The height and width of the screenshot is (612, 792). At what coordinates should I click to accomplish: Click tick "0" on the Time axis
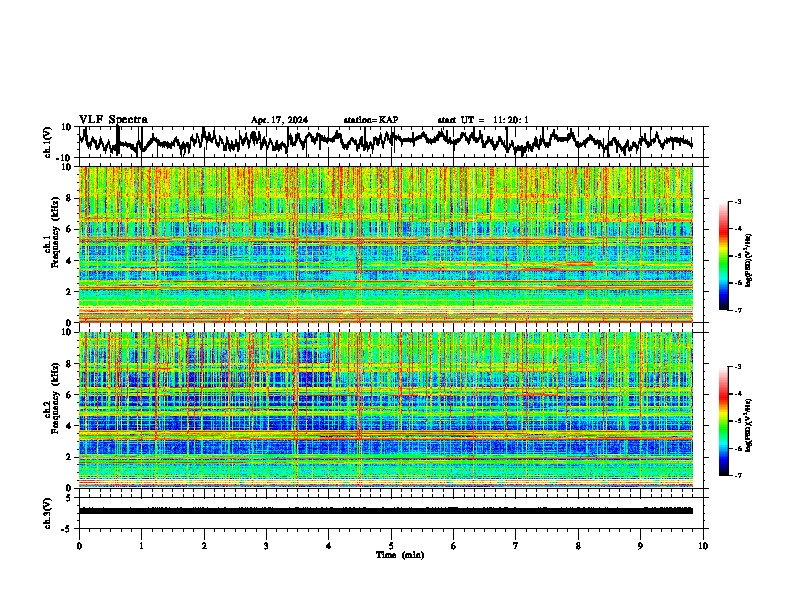click(x=79, y=546)
